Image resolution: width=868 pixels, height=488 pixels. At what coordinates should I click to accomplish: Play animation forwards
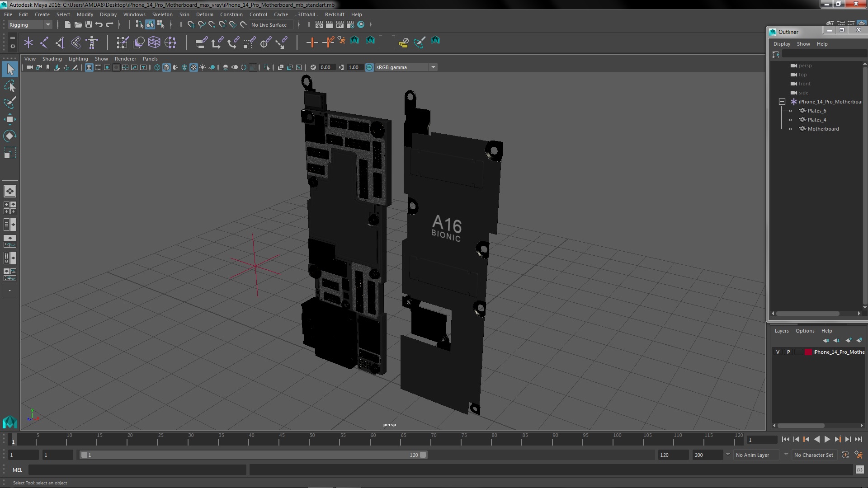827,439
